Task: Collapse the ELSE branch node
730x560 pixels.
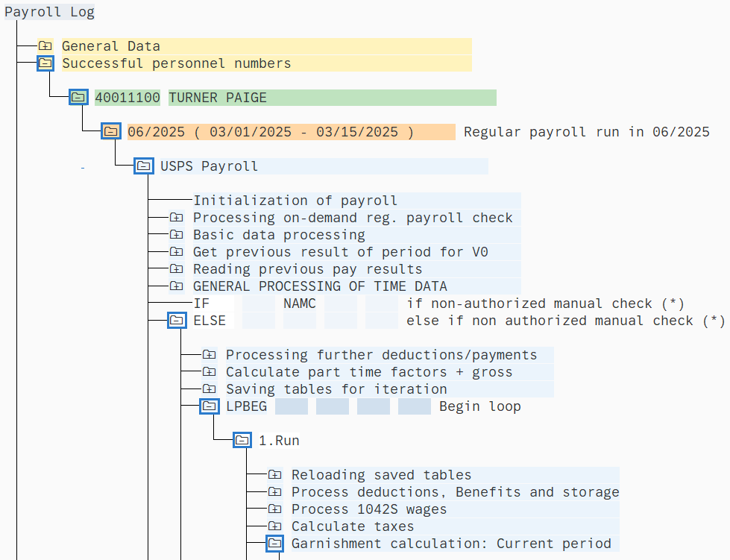Action: point(177,321)
